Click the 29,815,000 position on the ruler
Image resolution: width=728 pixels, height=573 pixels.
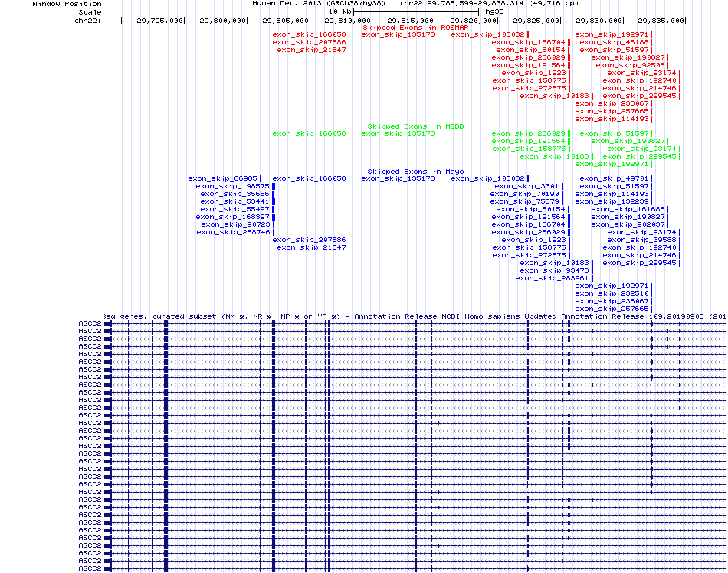pos(411,20)
